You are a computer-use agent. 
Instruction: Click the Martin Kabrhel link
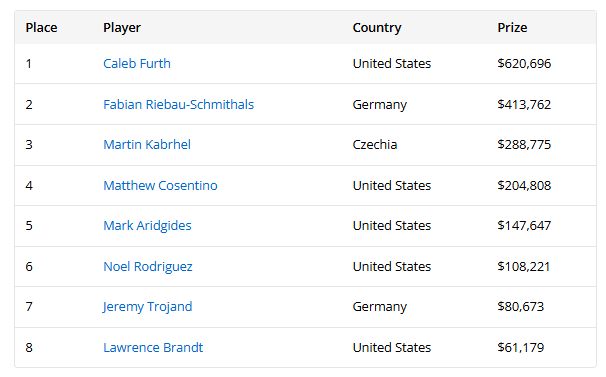tap(147, 145)
